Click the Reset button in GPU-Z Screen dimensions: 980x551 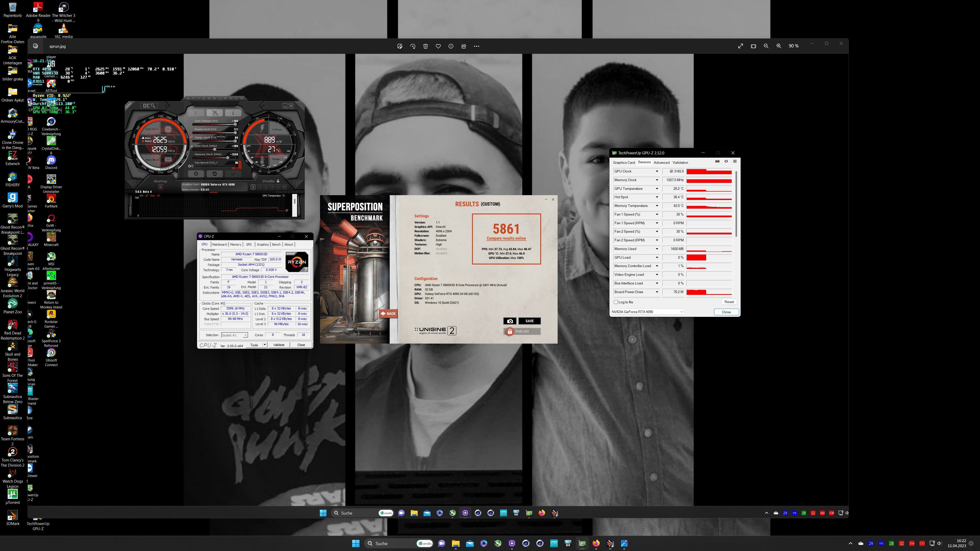tap(729, 302)
